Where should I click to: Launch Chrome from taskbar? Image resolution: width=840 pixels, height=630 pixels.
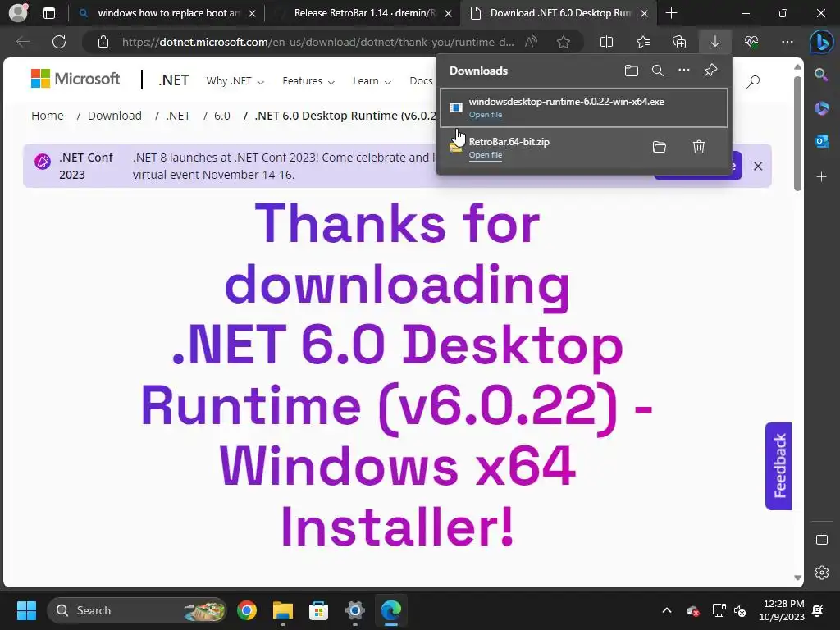tap(246, 610)
